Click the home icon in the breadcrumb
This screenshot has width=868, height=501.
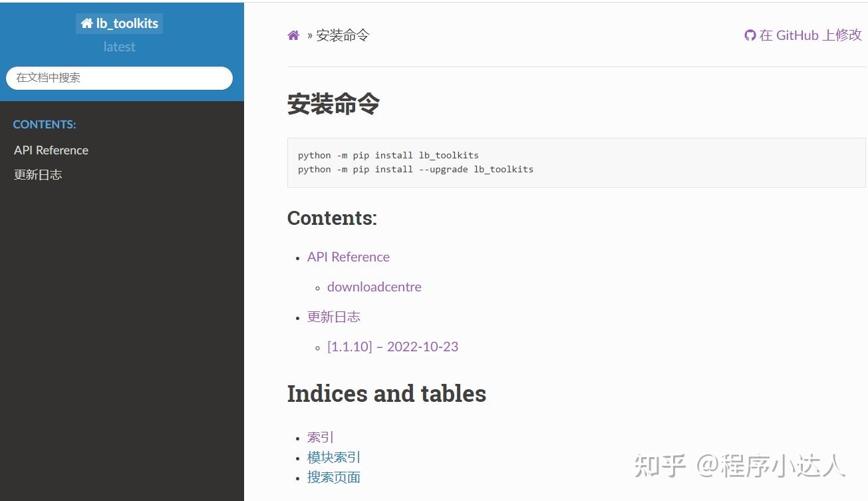click(293, 35)
